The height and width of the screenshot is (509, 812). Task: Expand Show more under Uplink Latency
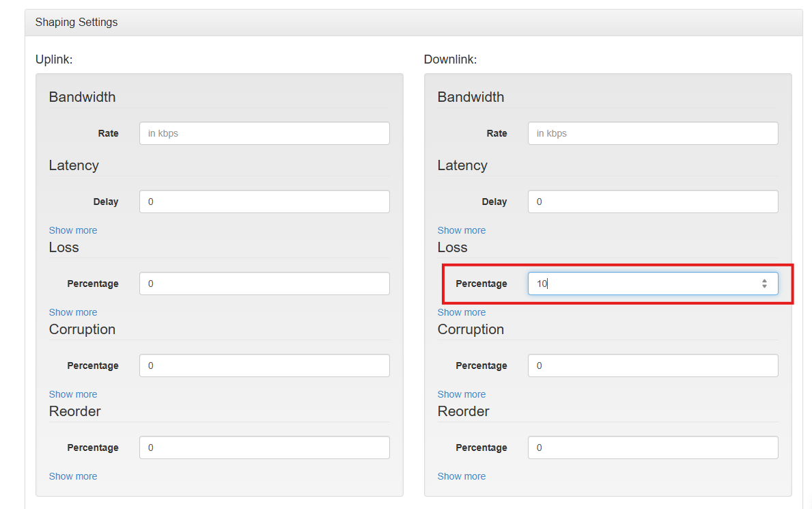pos(73,230)
